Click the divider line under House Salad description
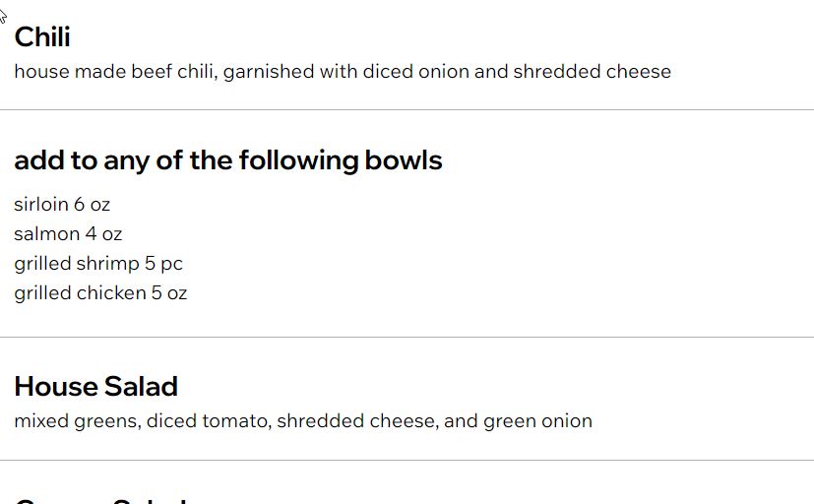This screenshot has width=814, height=504. pos(407,460)
